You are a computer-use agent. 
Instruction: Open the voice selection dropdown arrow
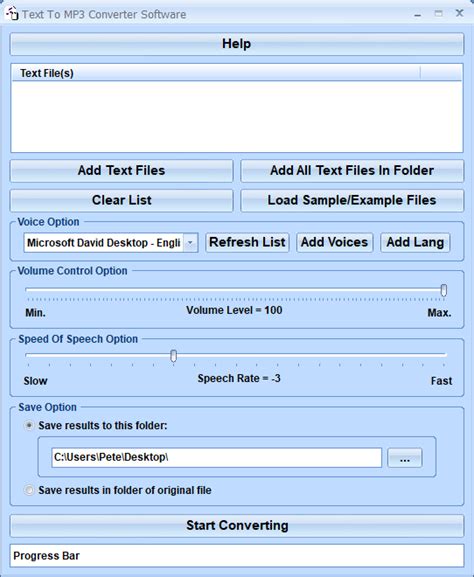tap(190, 243)
